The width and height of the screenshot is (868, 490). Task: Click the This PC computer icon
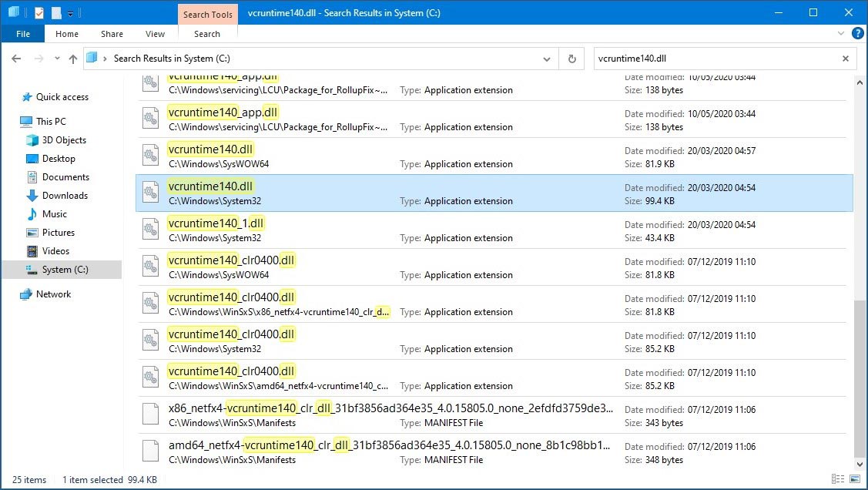click(26, 121)
